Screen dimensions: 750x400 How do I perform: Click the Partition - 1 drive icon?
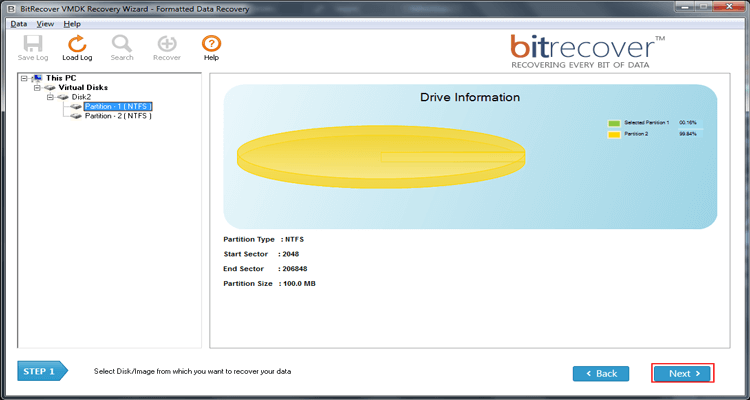[x=76, y=107]
